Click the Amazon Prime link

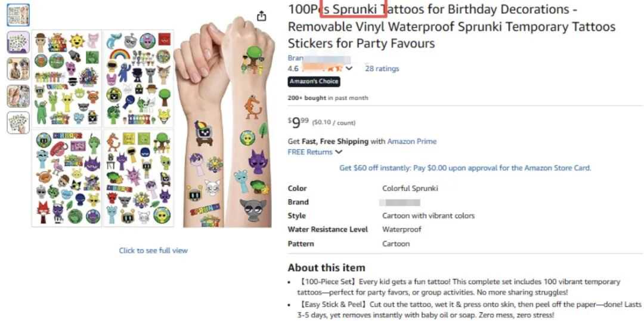[x=411, y=141]
